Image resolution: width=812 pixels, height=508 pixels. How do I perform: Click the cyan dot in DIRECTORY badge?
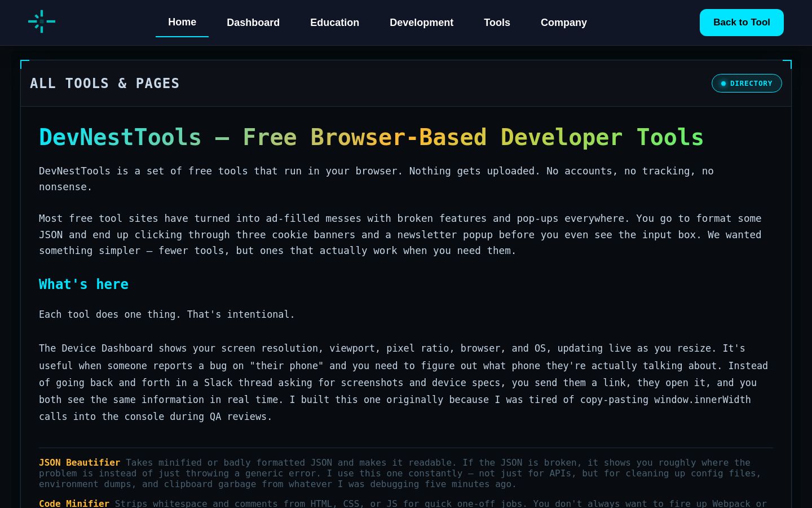(x=723, y=84)
